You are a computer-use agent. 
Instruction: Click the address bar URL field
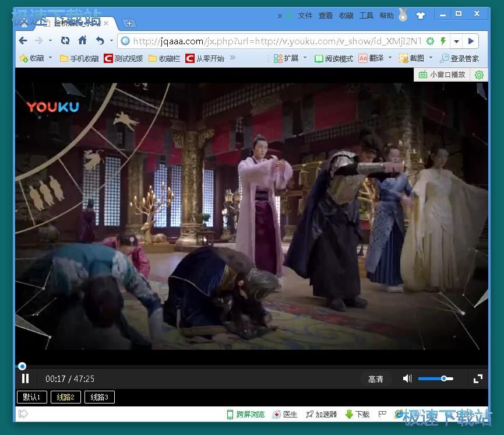coord(277,41)
